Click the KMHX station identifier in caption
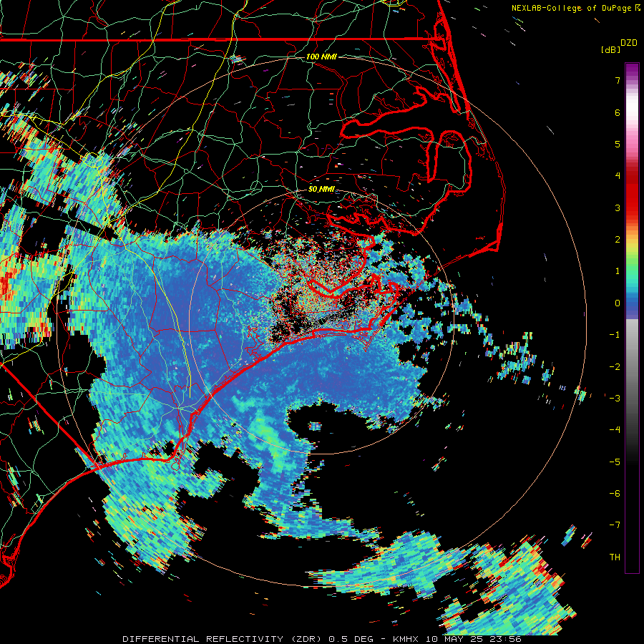The image size is (644, 644). coord(406,639)
